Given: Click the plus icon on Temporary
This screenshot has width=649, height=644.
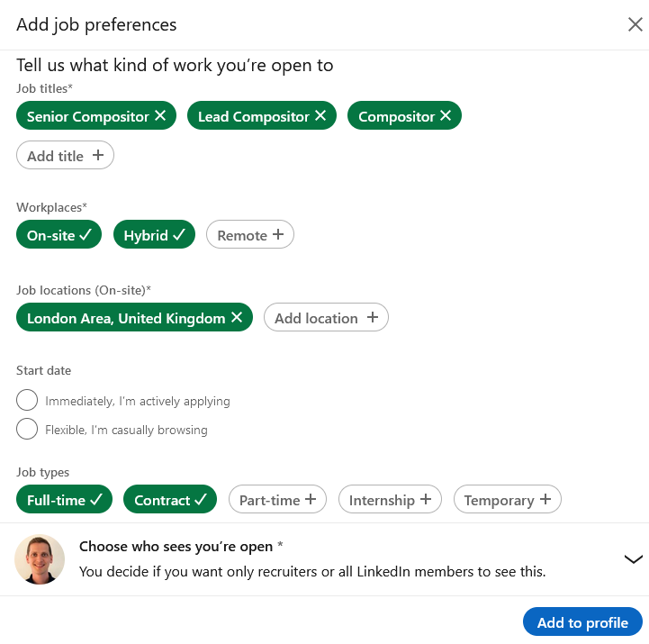Looking at the screenshot, I should tap(545, 500).
